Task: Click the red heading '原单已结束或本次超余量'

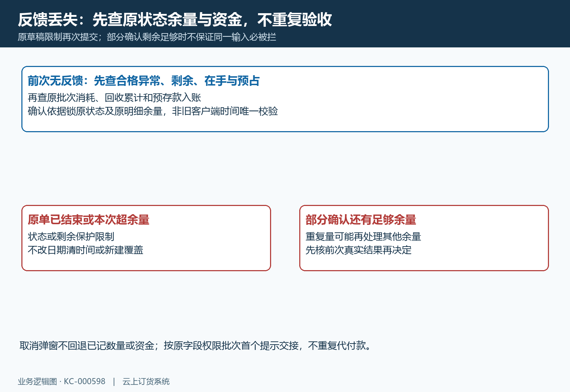Action: [88, 220]
